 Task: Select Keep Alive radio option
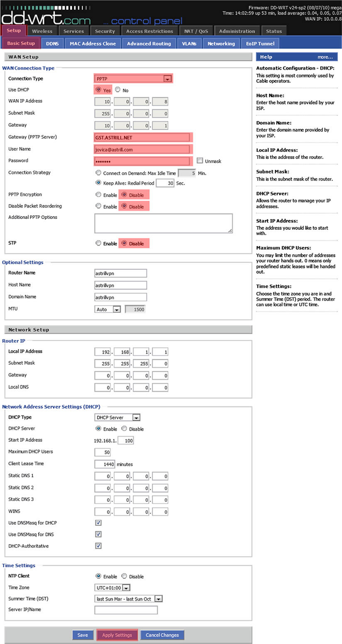point(98,182)
